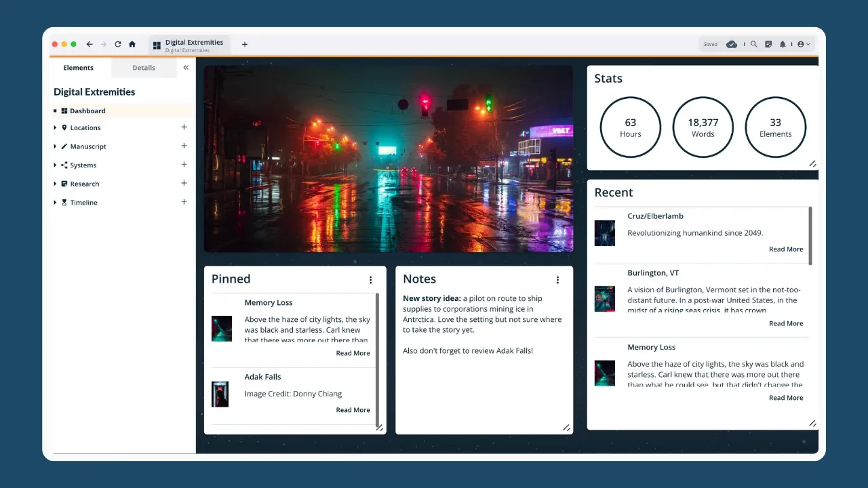Screen dimensions: 868x488
Task: Add a Research element using its plus icon
Action: coord(184,183)
